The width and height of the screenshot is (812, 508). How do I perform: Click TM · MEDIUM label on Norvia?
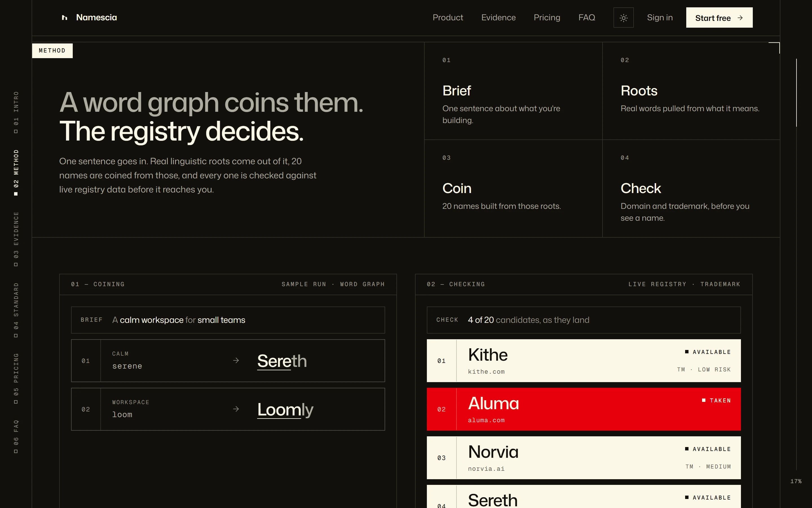pyautogui.click(x=708, y=467)
